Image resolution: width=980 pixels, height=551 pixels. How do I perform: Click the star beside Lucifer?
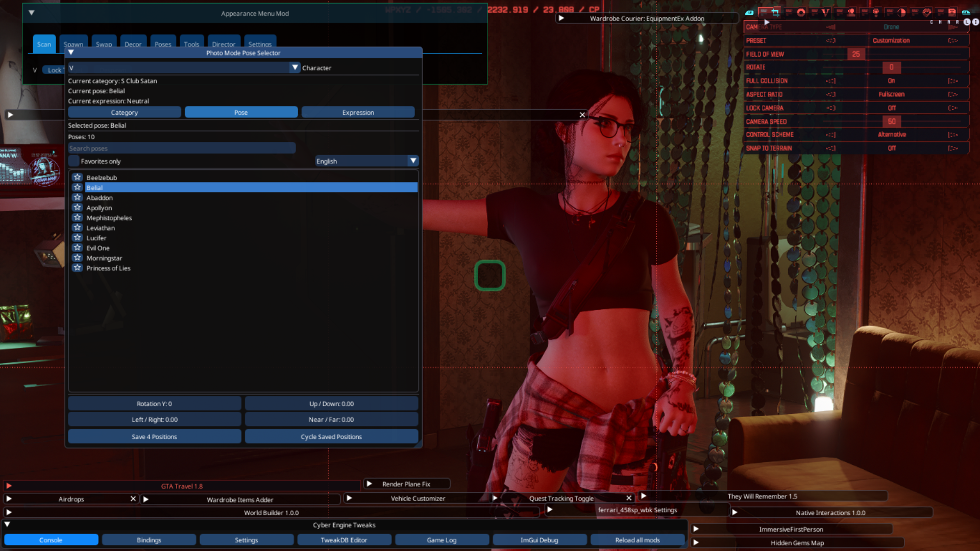78,238
